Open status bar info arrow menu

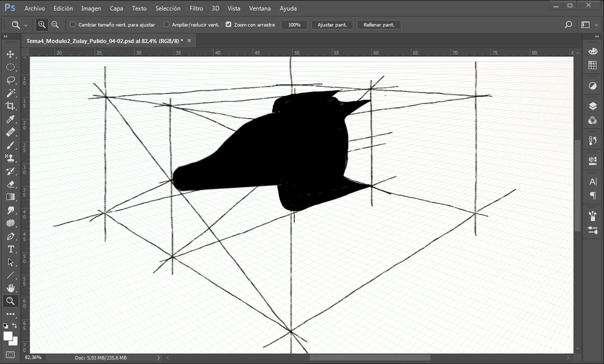click(x=159, y=357)
